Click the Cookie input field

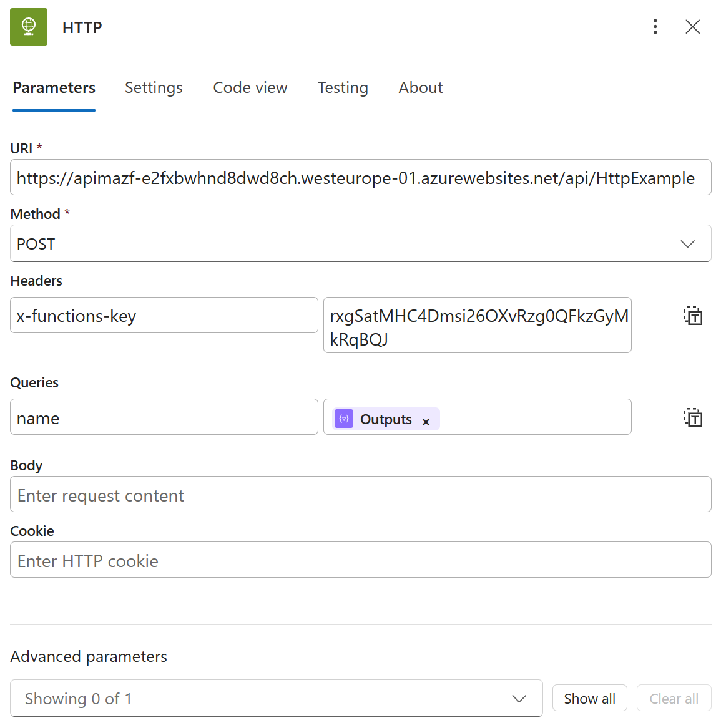(360, 560)
